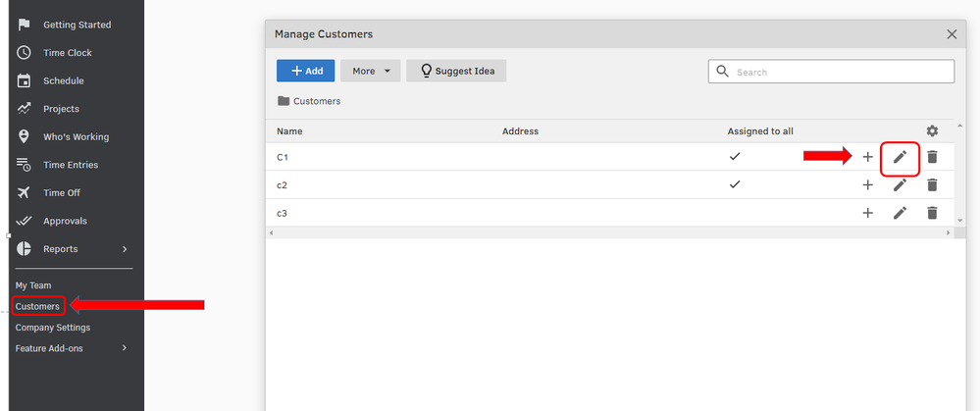Click the plus icon in c2 row

coord(867,184)
